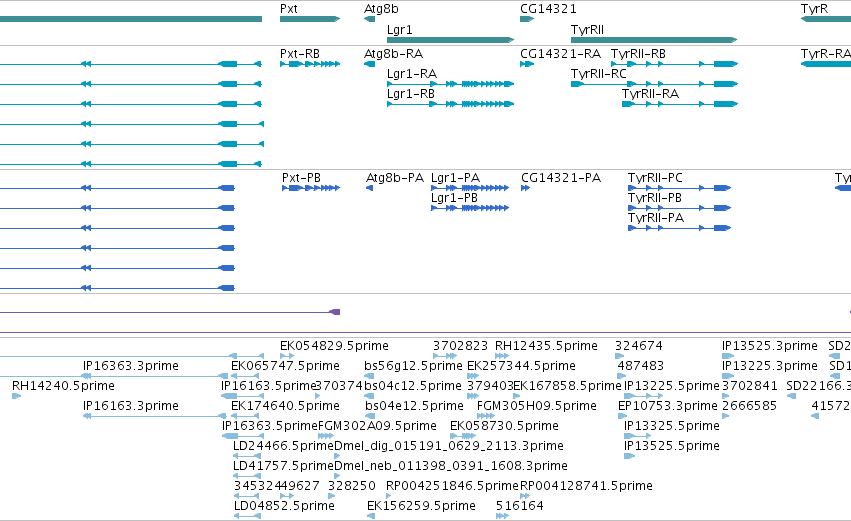Click the bs04e12.5prime EST label

click(414, 406)
